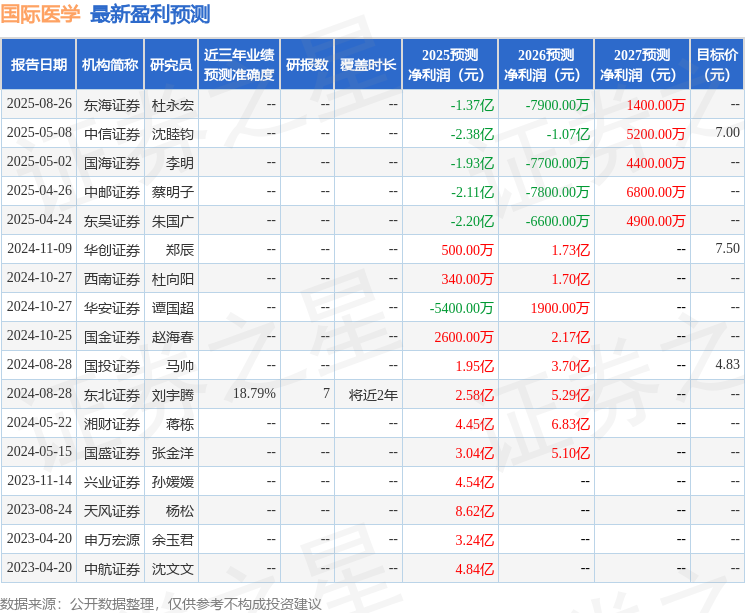Select the 研报数 column header
The width and height of the screenshot is (745, 613).
[x=307, y=65]
